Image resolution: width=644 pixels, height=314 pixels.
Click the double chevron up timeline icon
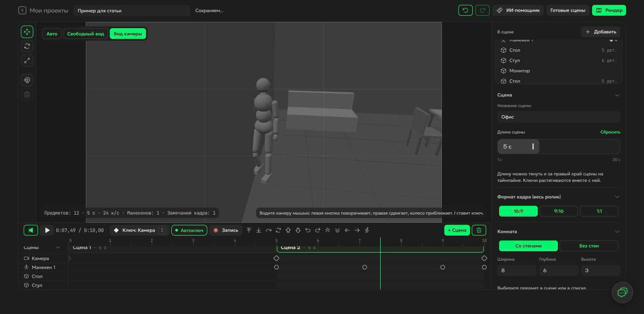327,230
